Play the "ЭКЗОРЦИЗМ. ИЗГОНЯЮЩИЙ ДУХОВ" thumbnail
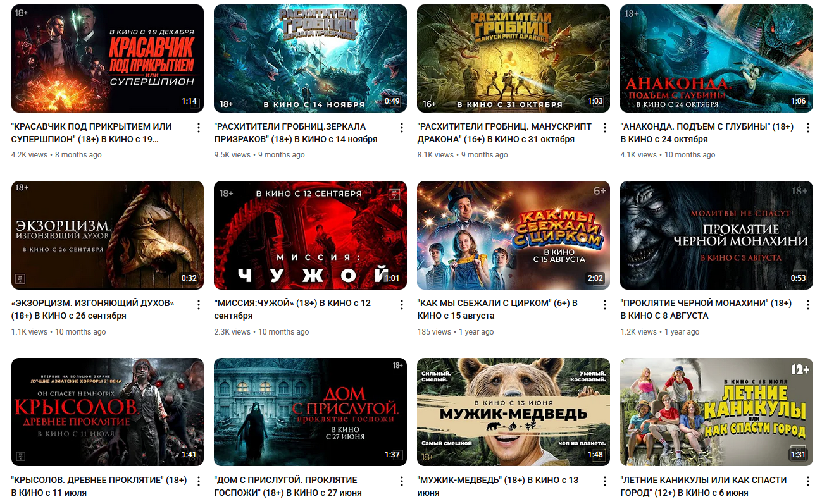The image size is (822, 504). [x=108, y=235]
